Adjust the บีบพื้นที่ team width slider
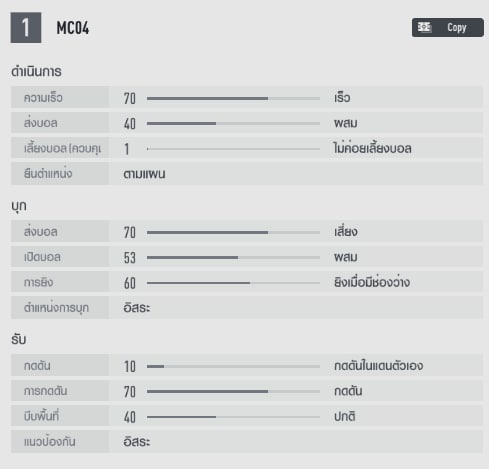This screenshot has height=469, width=489. click(233, 417)
